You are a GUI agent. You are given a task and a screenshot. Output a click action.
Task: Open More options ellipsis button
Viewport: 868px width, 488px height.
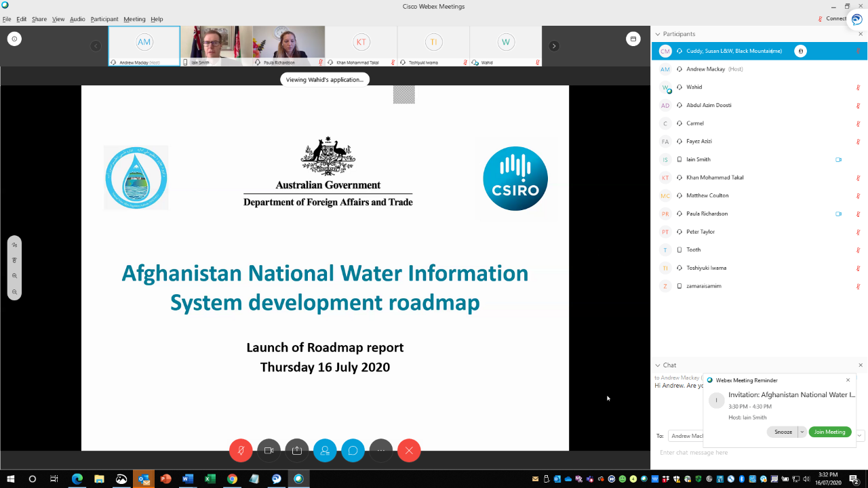tap(381, 451)
